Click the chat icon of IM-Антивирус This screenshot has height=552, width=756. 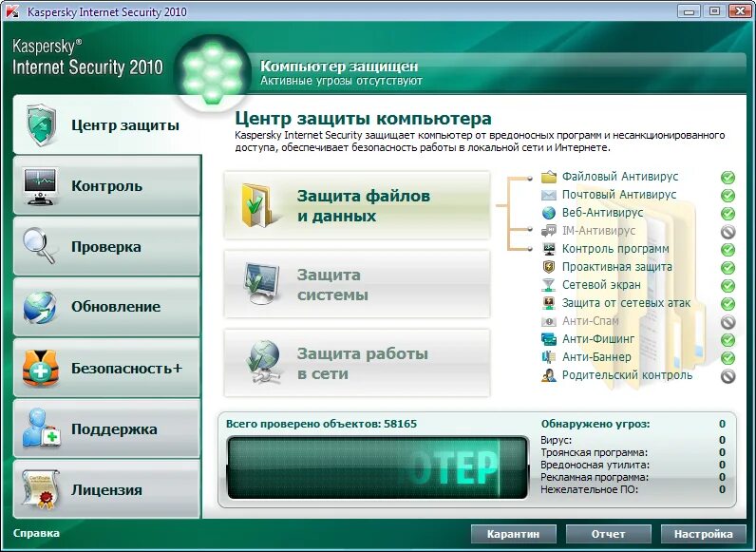pyautogui.click(x=549, y=231)
